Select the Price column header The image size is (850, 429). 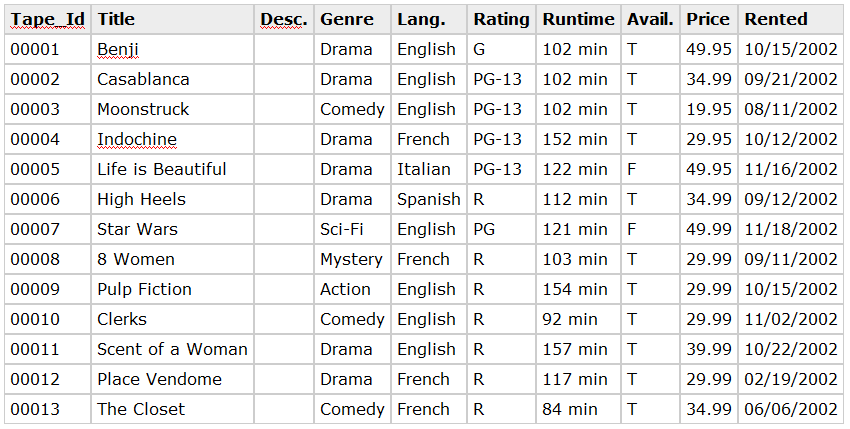click(x=709, y=20)
